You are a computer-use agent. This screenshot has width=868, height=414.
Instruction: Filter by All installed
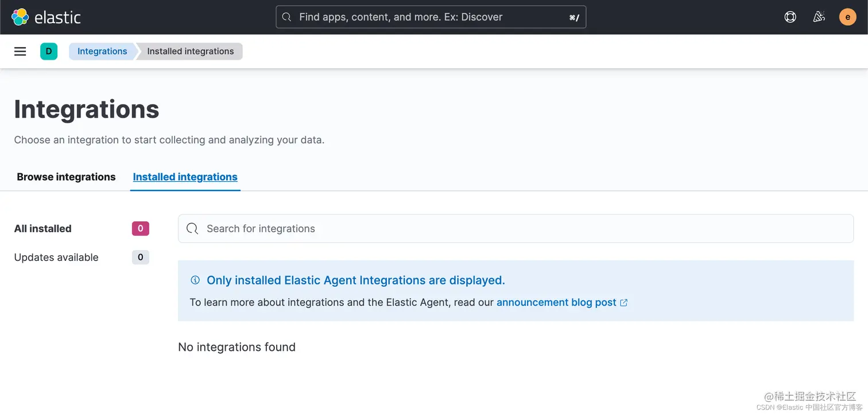click(x=43, y=229)
